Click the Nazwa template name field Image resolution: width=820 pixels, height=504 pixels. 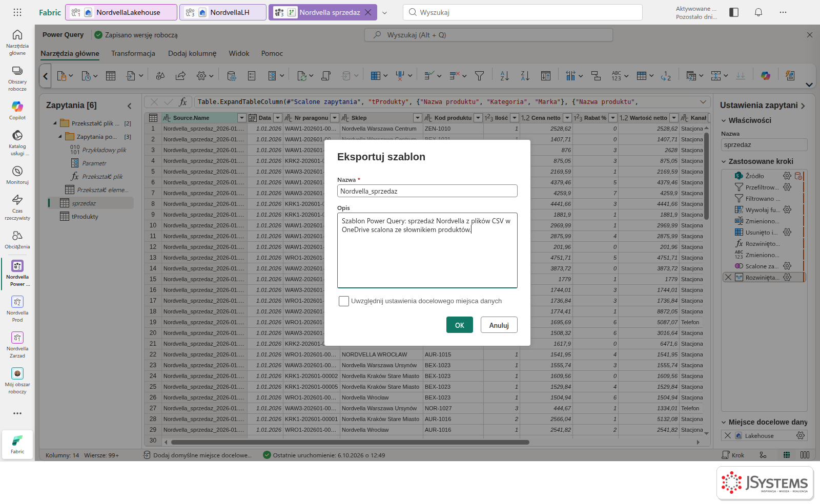point(427,191)
